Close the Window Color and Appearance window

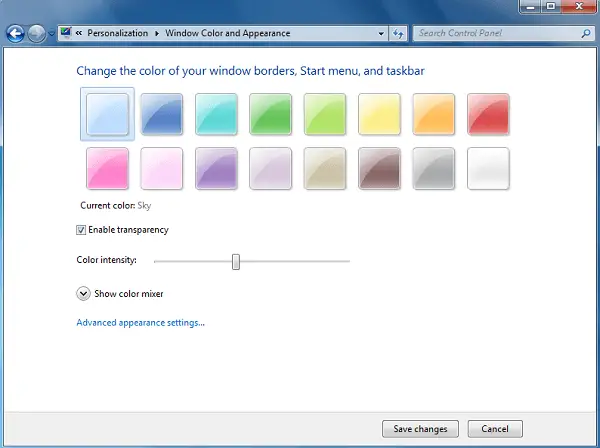point(579,7)
